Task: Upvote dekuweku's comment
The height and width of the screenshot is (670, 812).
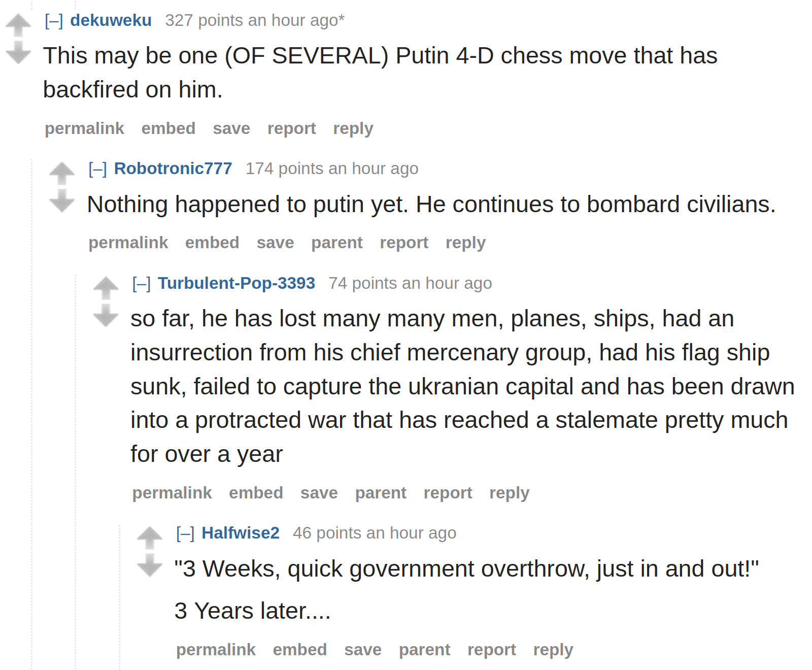Action: coord(18,25)
